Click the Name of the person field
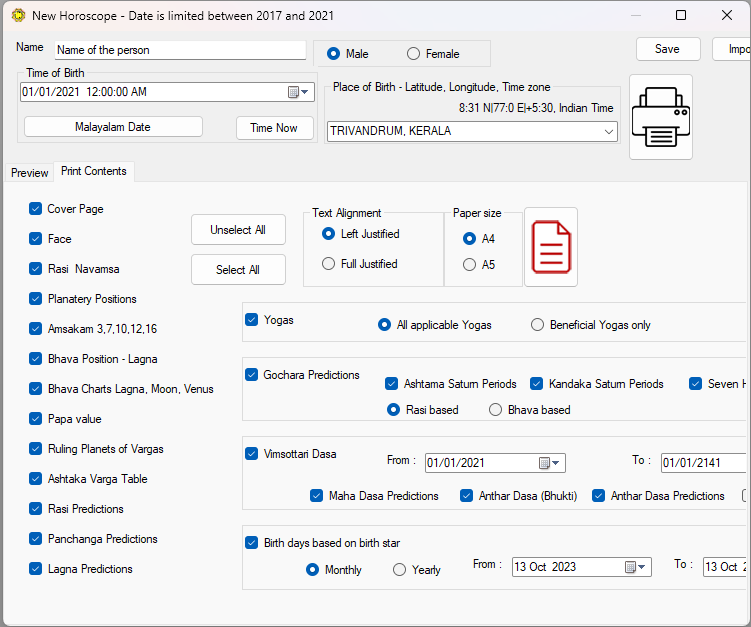 179,50
